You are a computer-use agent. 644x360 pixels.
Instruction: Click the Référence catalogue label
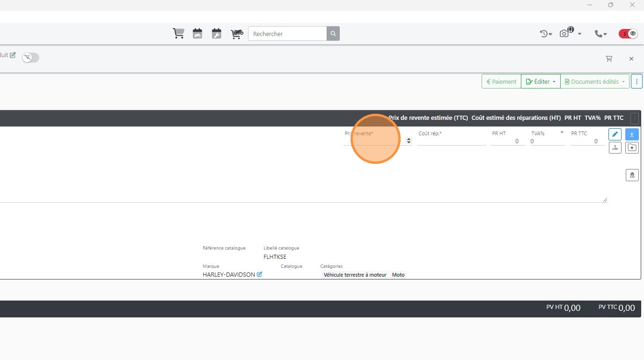(224, 248)
